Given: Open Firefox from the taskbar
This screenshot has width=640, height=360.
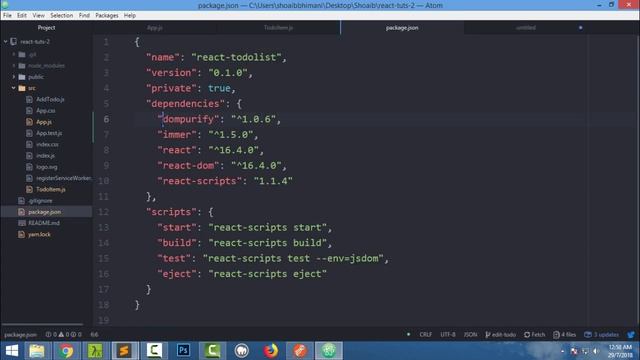Looking at the screenshot, I should pyautogui.click(x=271, y=351).
